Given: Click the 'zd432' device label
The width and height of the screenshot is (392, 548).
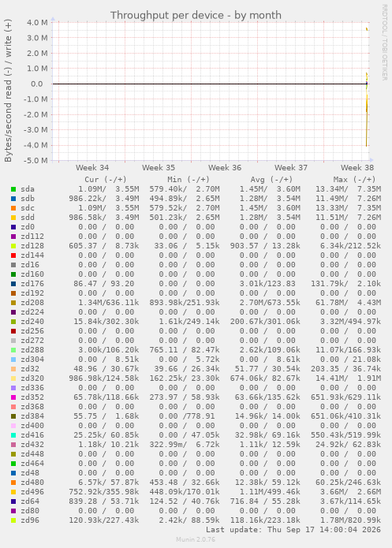Looking at the screenshot, I should click(x=32, y=444).
